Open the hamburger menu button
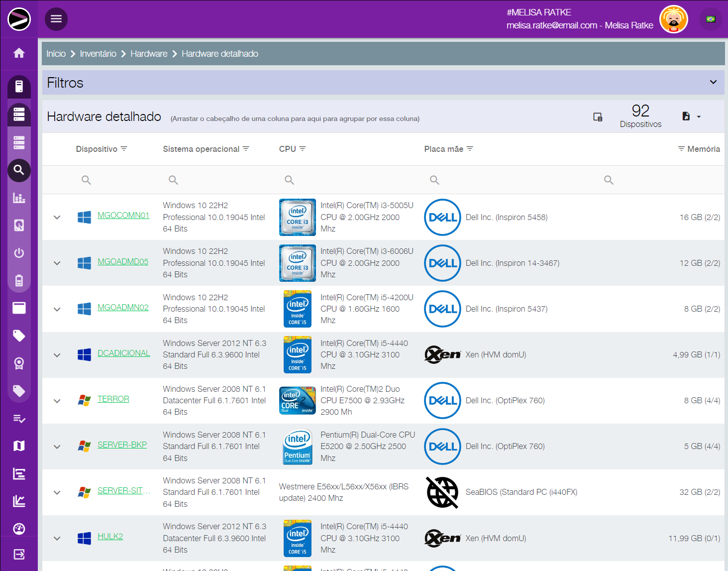This screenshot has height=571, width=728. pos(56,19)
